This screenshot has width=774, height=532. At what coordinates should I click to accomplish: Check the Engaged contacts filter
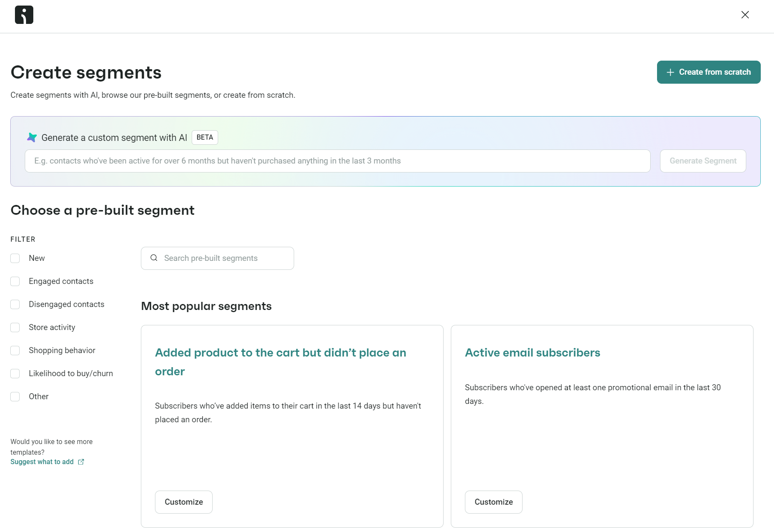tap(15, 281)
